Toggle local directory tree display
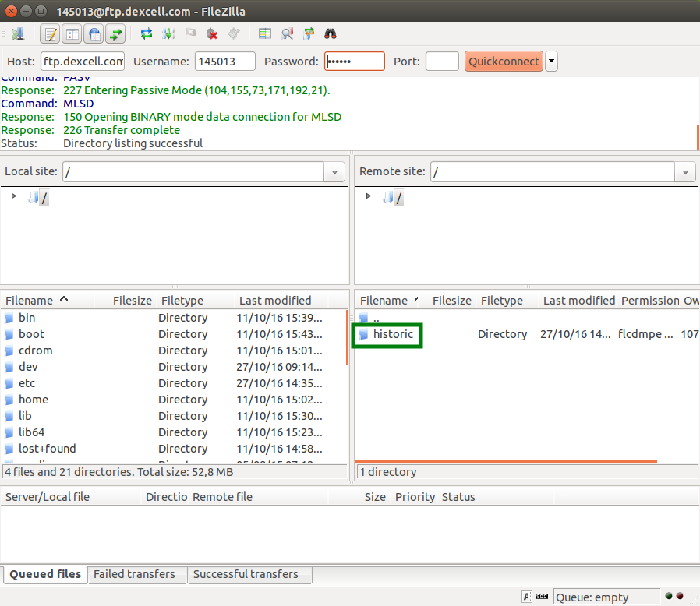The width and height of the screenshot is (700, 606). point(72,34)
